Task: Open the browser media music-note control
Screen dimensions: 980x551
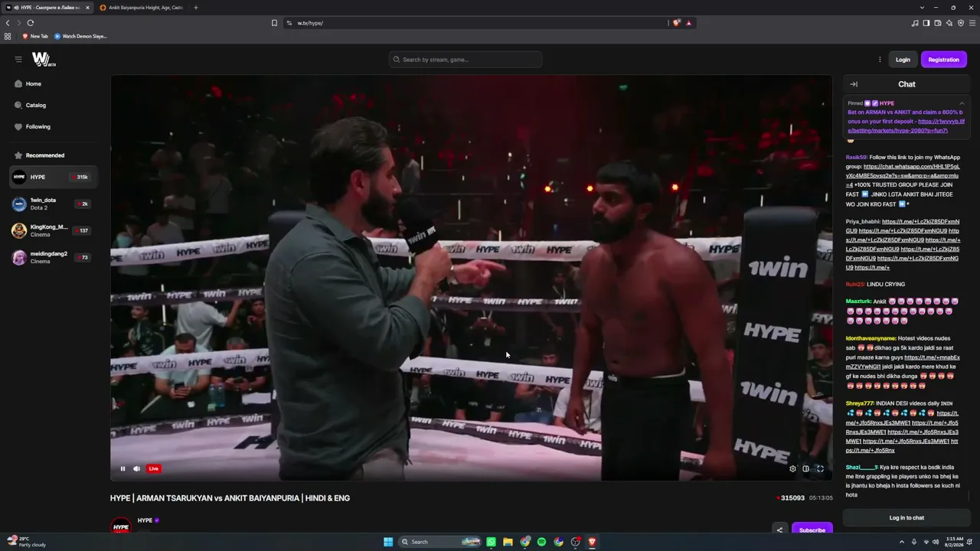Action: pyautogui.click(x=915, y=23)
